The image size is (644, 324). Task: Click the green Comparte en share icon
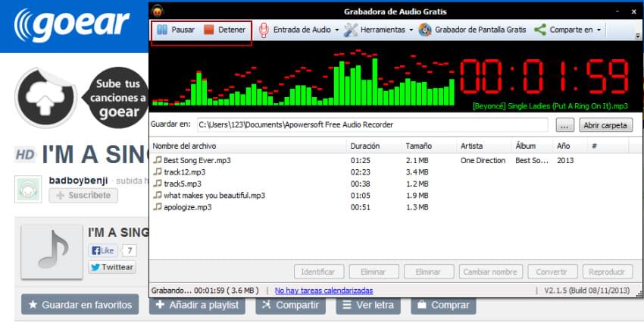coord(539,30)
